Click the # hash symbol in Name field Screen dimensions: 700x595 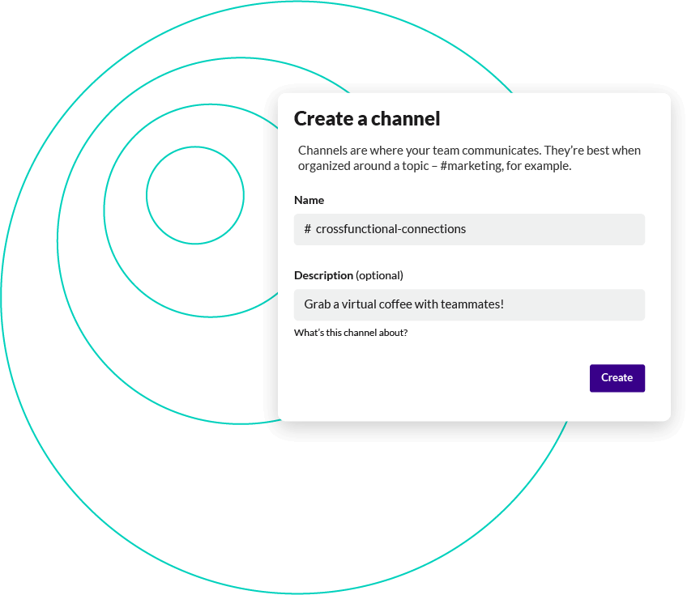308,229
